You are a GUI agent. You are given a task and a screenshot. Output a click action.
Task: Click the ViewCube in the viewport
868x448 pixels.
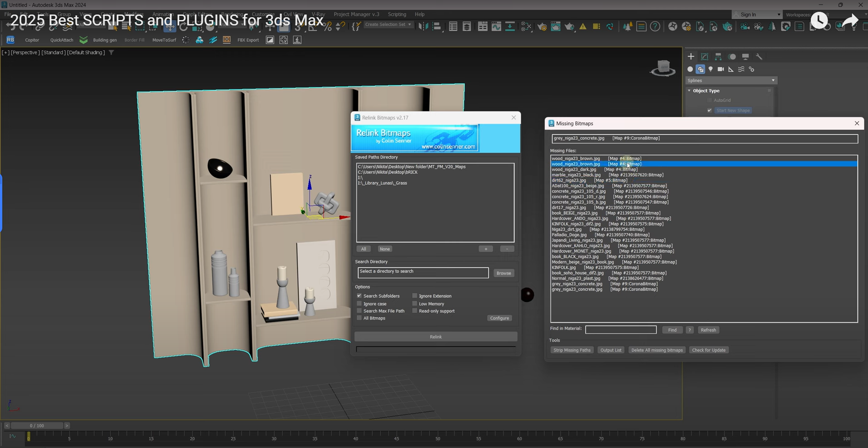(x=663, y=68)
